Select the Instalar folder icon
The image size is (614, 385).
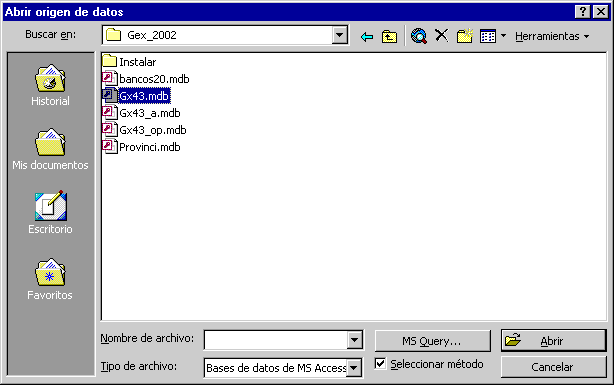click(x=110, y=61)
